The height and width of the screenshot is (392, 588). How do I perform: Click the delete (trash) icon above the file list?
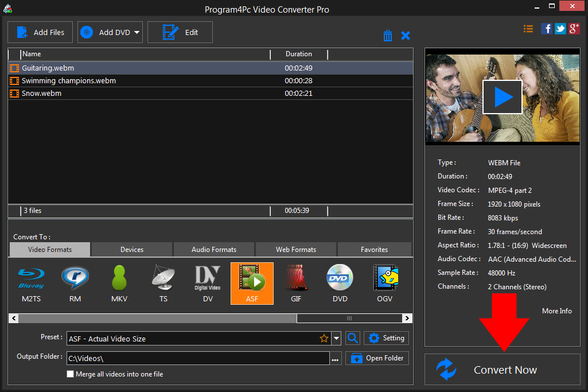[x=388, y=35]
